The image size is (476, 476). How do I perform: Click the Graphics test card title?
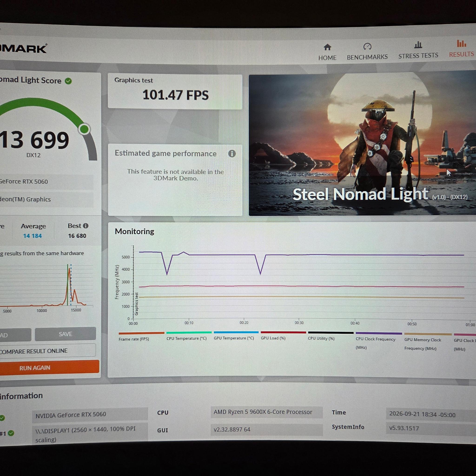(134, 80)
